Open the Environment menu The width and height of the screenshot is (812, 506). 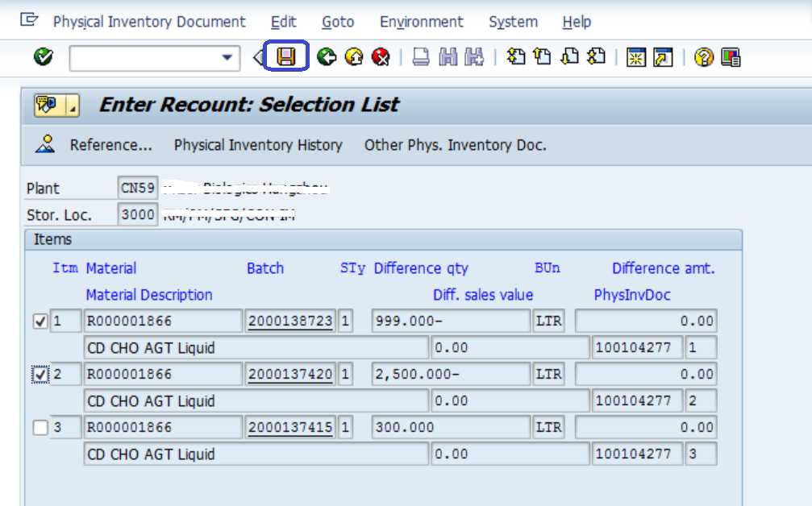[x=422, y=22]
